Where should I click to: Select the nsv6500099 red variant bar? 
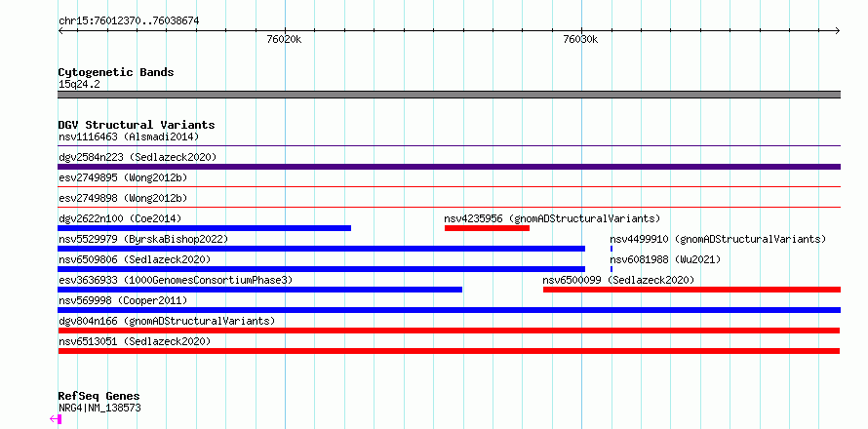tap(692, 290)
